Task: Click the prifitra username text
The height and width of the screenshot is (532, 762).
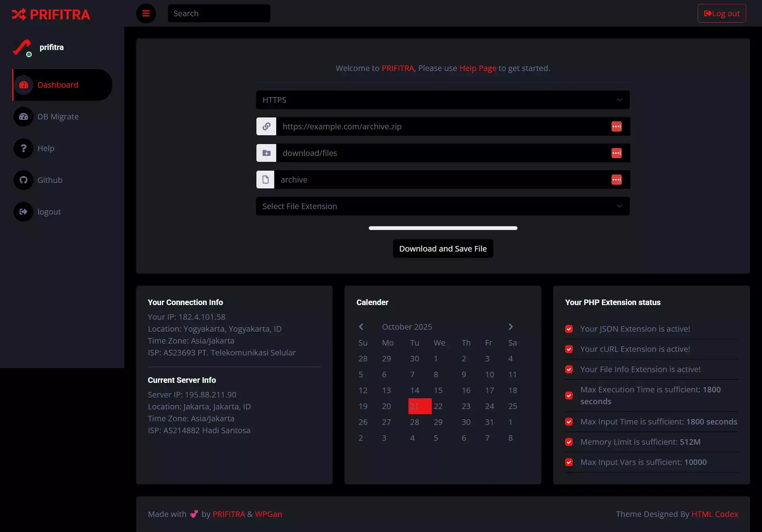Action: [x=52, y=47]
